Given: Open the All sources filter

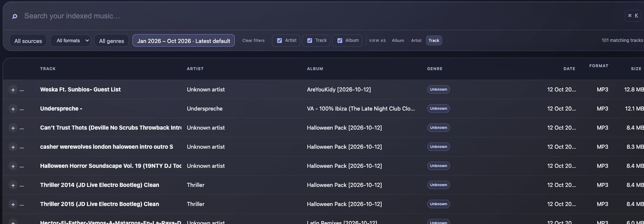Looking at the screenshot, I should point(28,41).
